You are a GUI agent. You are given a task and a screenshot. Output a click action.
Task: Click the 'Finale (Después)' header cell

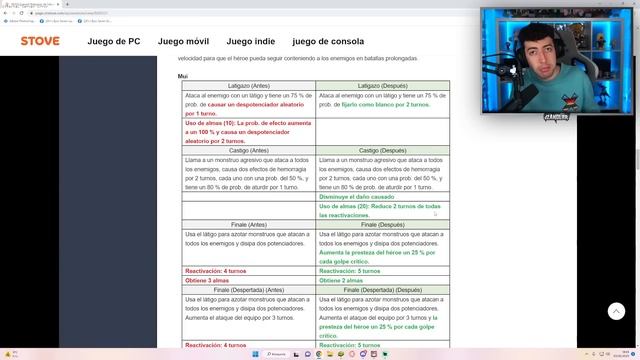coord(382,225)
